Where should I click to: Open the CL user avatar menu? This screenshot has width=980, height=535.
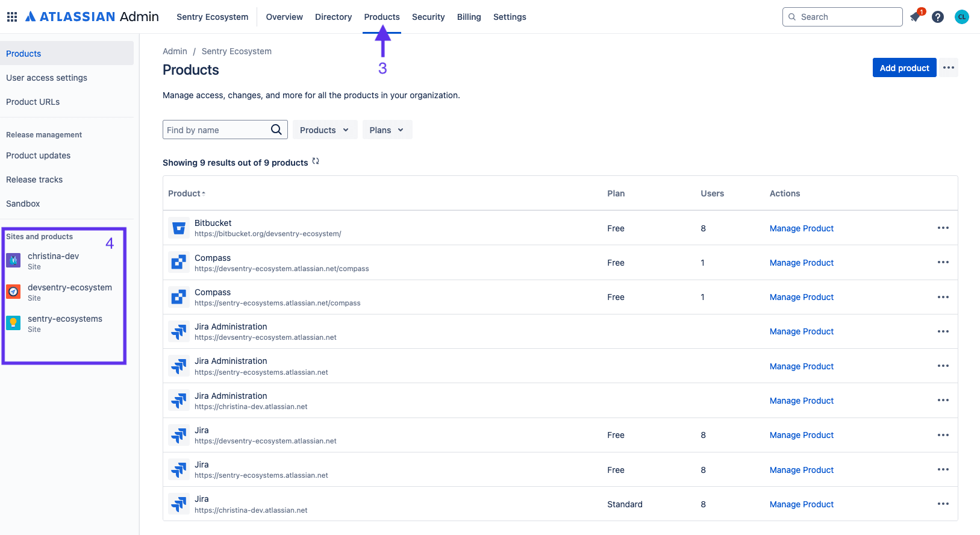[x=961, y=17]
